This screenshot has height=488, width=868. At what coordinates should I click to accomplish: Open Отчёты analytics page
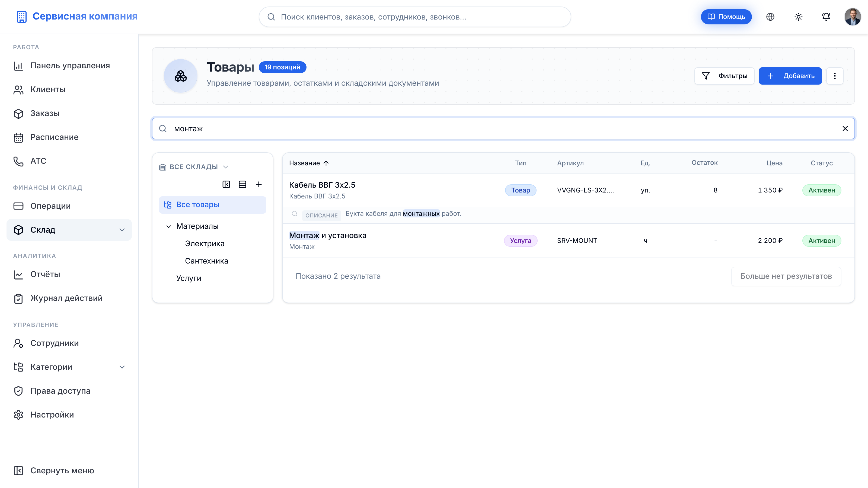[x=69, y=274]
